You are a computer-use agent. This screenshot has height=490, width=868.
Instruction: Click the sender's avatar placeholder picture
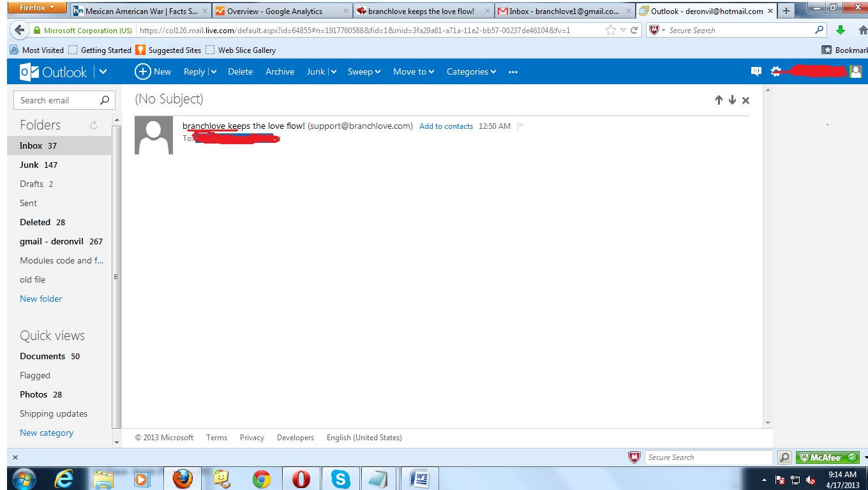[x=154, y=135]
